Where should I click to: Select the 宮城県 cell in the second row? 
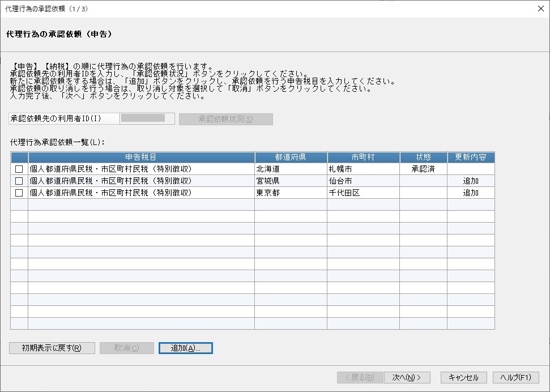tap(291, 181)
